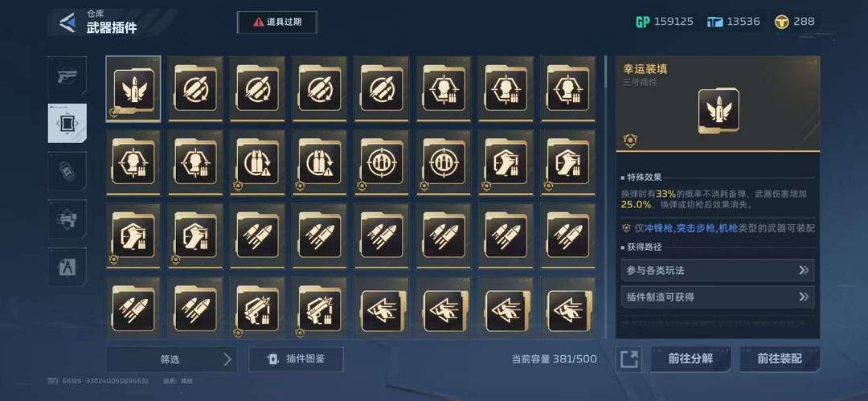Screen dimensions: 868x401
Task: Pick the first ammo-with-warning-triangle plugin icon
Action: pyautogui.click(x=257, y=162)
